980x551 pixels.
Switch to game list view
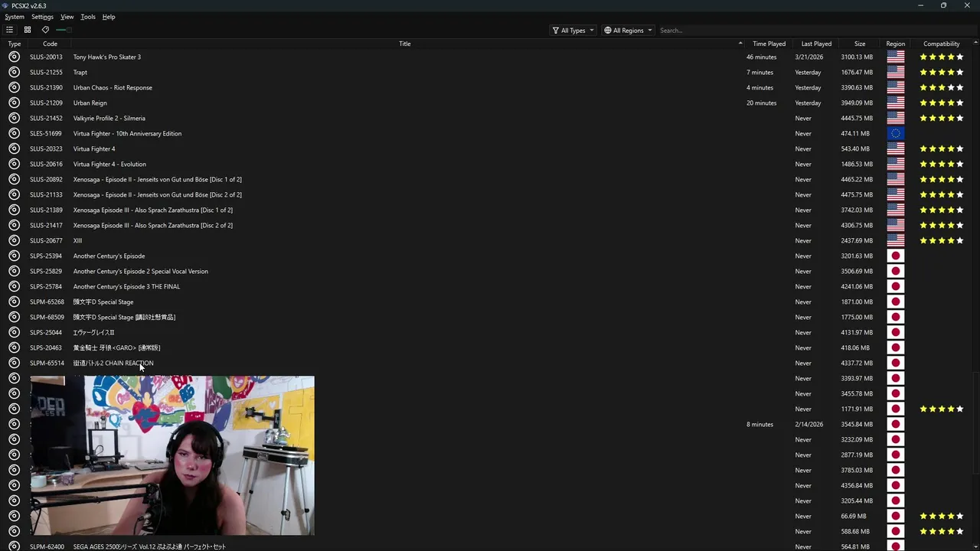click(x=9, y=30)
